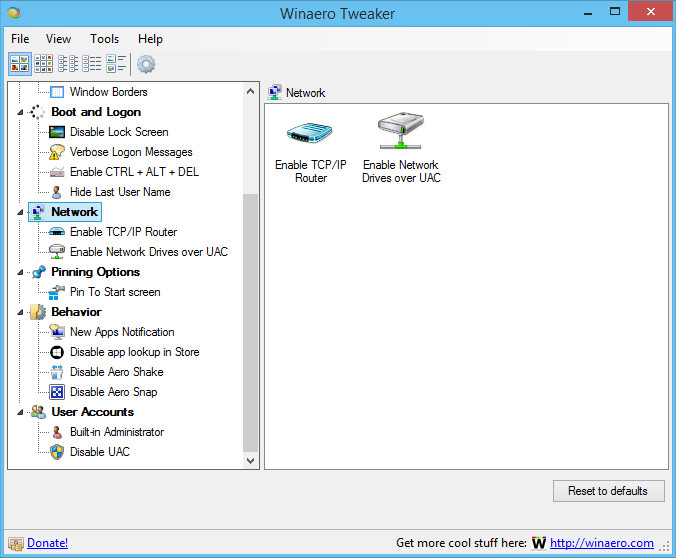The width and height of the screenshot is (676, 558).
Task: Select Window Borders tree item text
Action: 109,92
